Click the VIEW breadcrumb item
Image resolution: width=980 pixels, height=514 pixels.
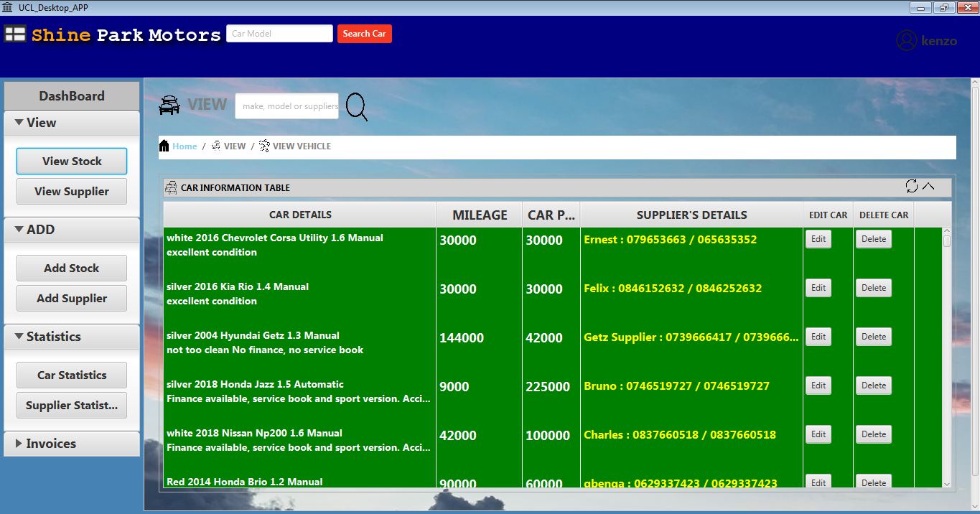(235, 146)
